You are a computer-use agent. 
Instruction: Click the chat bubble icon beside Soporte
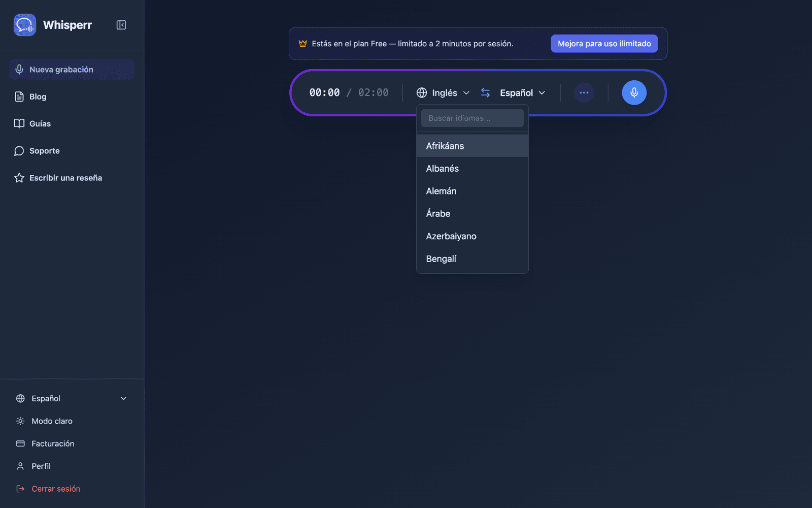pyautogui.click(x=19, y=151)
